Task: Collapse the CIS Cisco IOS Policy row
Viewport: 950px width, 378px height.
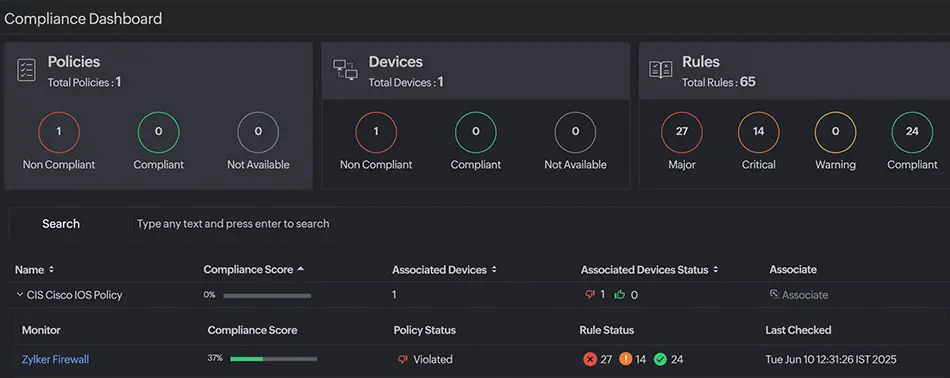Action: (19, 295)
